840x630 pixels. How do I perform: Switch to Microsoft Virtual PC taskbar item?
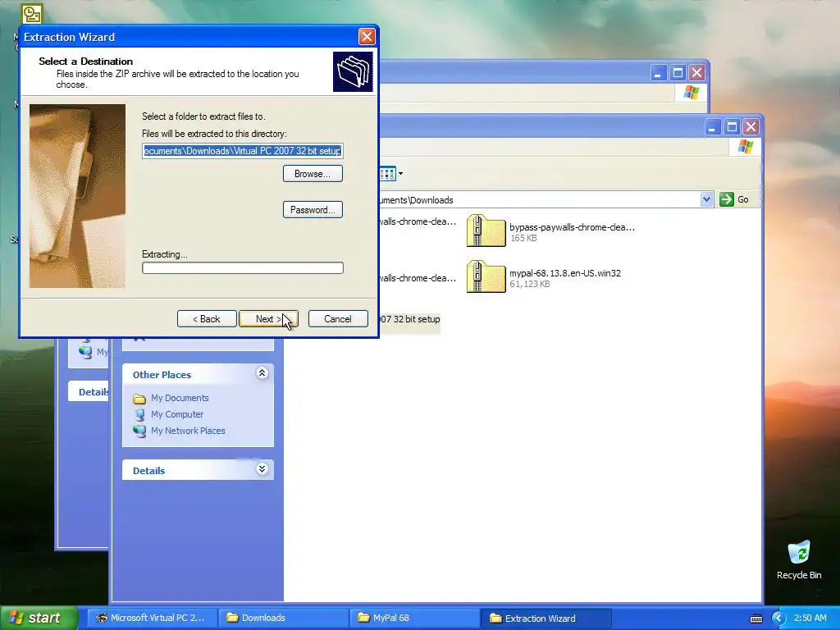[152, 618]
